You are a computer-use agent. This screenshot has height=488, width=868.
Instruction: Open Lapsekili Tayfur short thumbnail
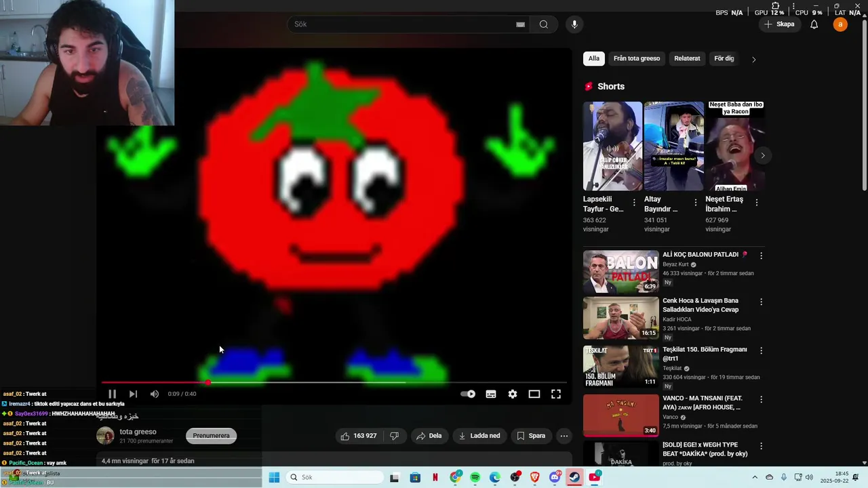pos(612,146)
